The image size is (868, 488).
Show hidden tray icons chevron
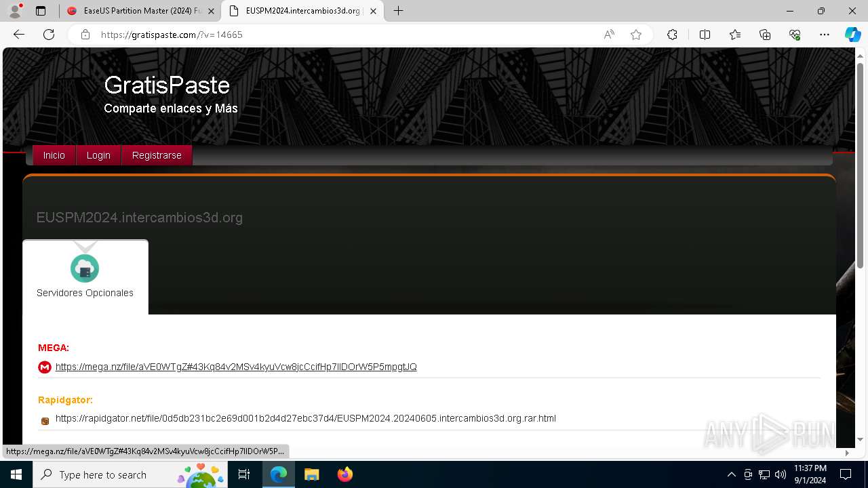[x=731, y=474]
